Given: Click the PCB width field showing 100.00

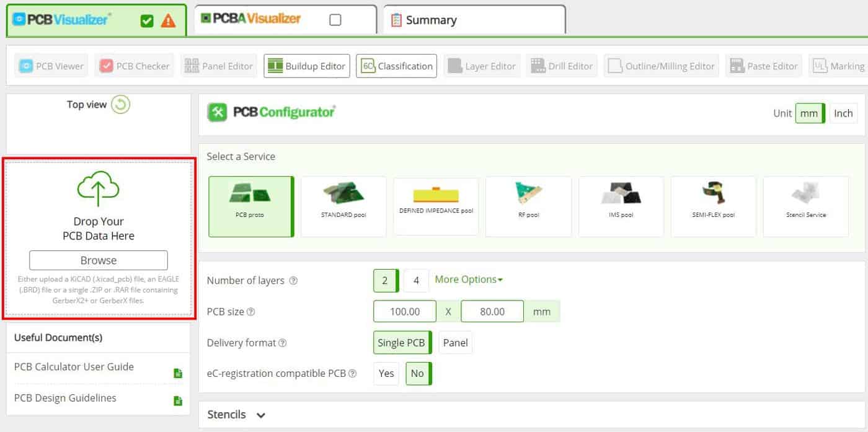Looking at the screenshot, I should click(404, 312).
